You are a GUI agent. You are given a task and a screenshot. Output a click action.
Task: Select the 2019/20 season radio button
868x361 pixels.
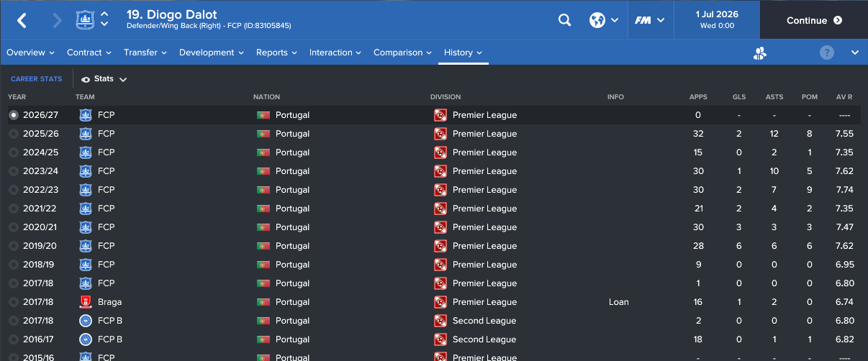(14, 246)
